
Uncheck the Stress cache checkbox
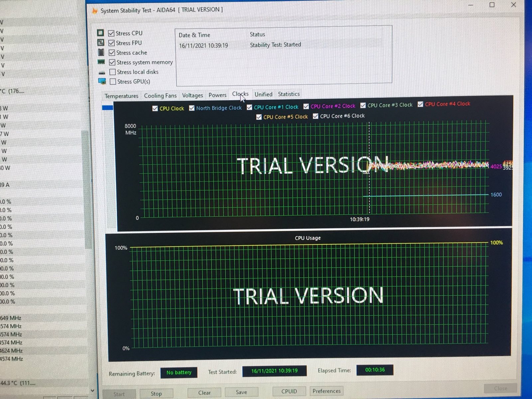point(112,53)
